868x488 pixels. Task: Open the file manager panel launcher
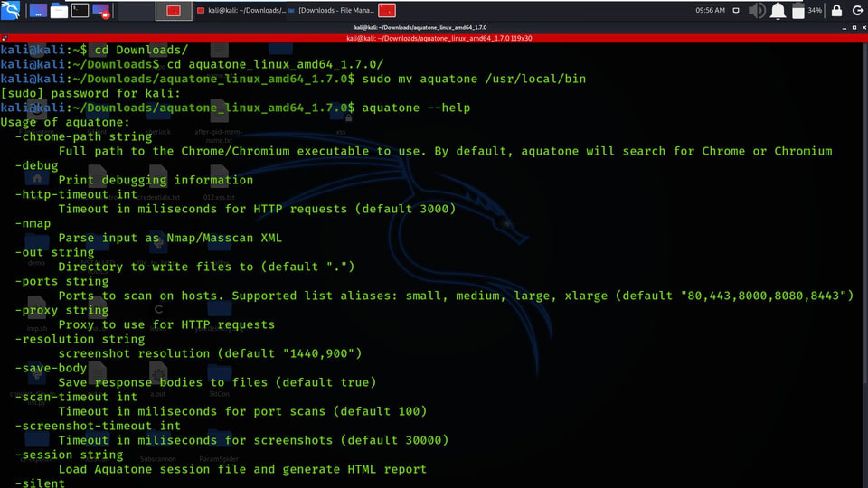[x=59, y=11]
